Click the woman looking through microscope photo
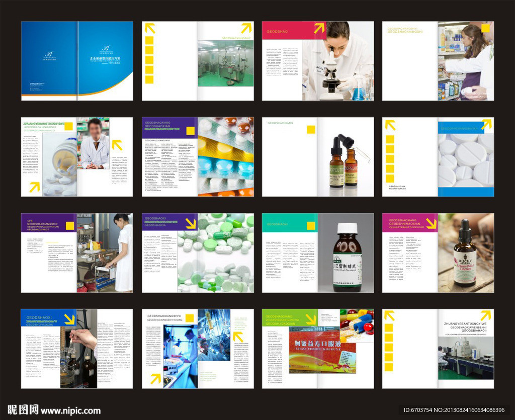 [338, 61]
